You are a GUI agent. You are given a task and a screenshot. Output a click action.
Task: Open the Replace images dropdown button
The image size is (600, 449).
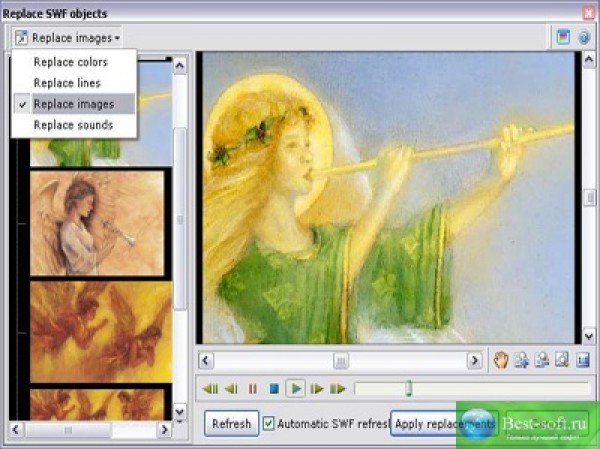point(67,38)
